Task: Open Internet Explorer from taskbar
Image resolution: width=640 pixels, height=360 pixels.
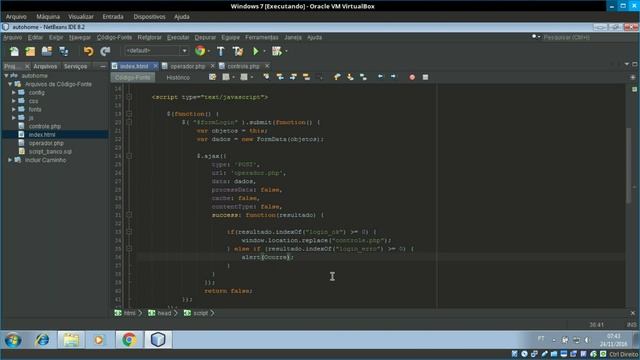Action: pyautogui.click(x=42, y=340)
